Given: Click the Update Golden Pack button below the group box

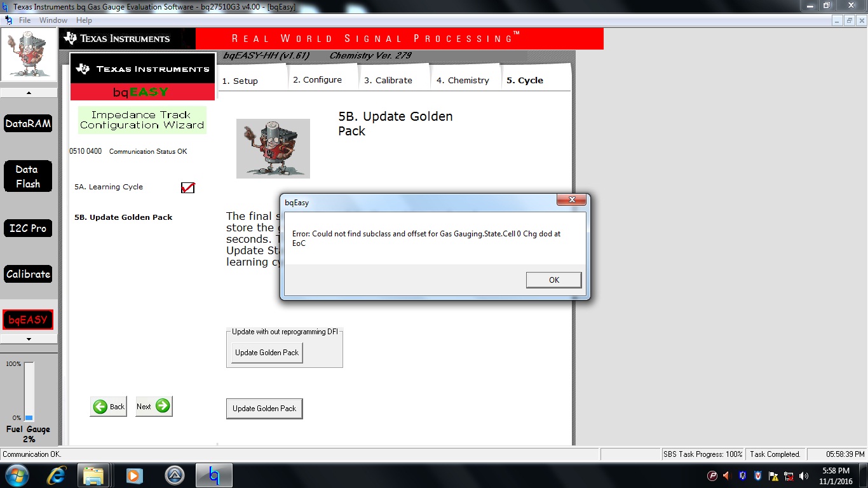Looking at the screenshot, I should pyautogui.click(x=264, y=409).
